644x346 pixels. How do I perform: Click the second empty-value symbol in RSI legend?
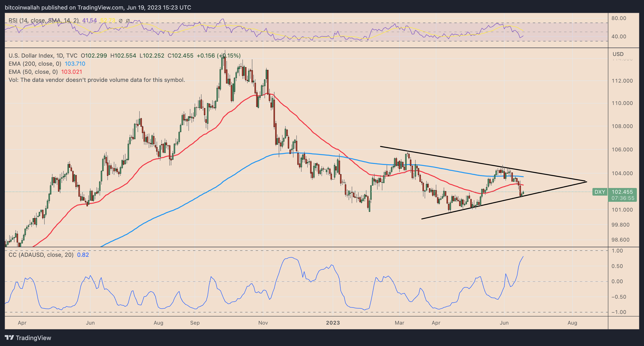(x=128, y=20)
